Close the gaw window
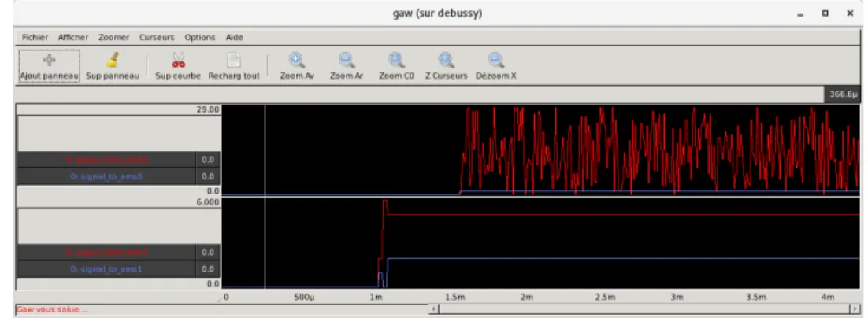 [x=851, y=13]
